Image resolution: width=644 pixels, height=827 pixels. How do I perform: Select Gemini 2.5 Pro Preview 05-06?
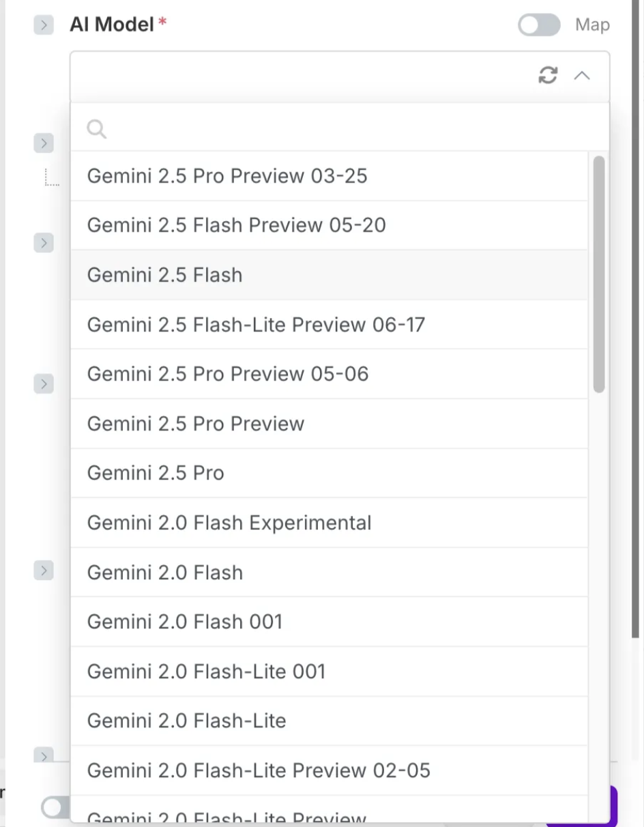tap(228, 374)
